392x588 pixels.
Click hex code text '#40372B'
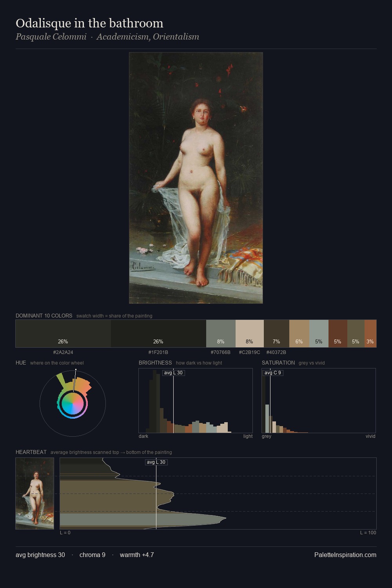pyautogui.click(x=276, y=352)
